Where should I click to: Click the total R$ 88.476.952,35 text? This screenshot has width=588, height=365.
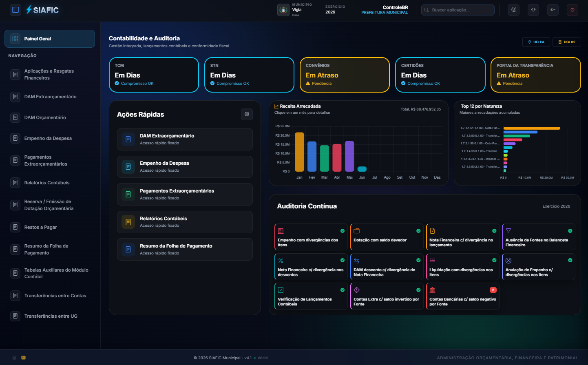pyautogui.click(x=421, y=109)
